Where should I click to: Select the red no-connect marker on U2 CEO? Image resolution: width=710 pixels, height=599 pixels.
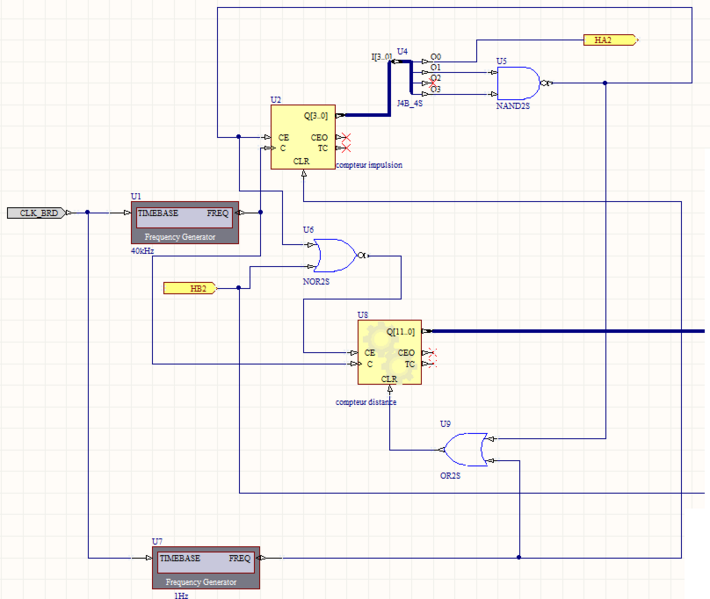pyautogui.click(x=343, y=137)
